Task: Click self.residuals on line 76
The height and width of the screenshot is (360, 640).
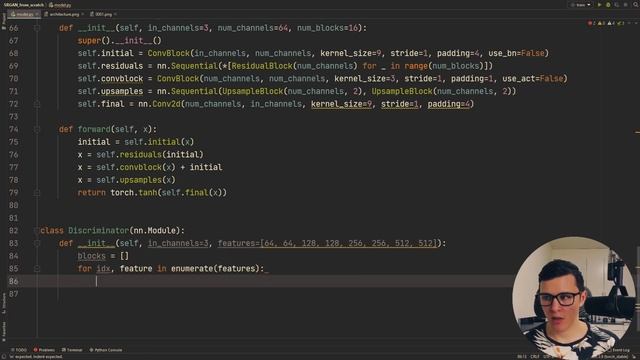Action: (x=129, y=155)
